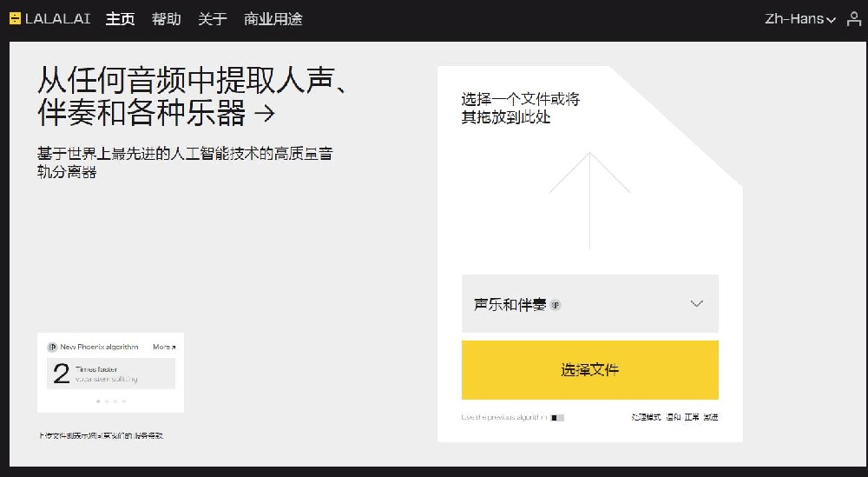Expand the 声乐和伴奏 stem type dropdown
This screenshot has height=477, width=868.
click(x=590, y=303)
